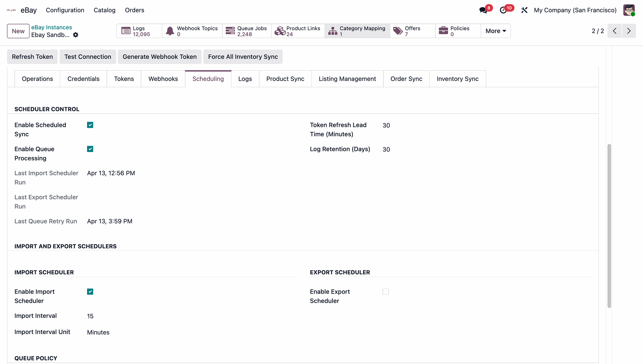Image resolution: width=643 pixels, height=364 pixels.
Task: Click the Ebay Sandb... record title
Action: point(50,35)
